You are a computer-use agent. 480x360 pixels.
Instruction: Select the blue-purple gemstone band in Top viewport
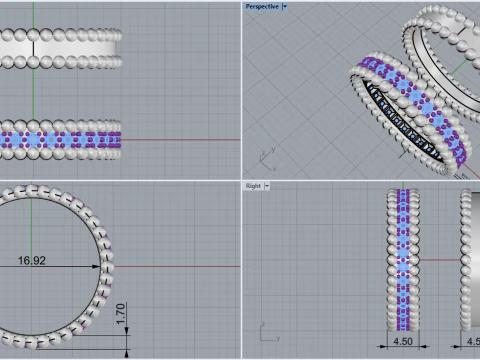tap(60, 140)
